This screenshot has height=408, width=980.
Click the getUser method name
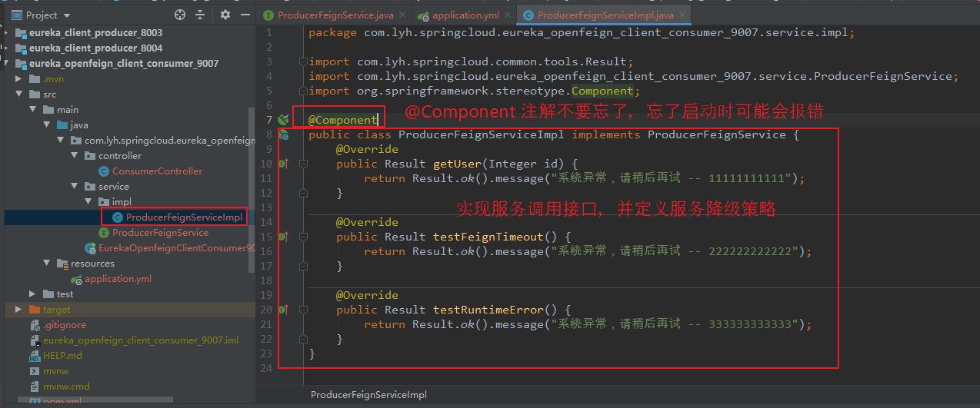click(x=458, y=164)
